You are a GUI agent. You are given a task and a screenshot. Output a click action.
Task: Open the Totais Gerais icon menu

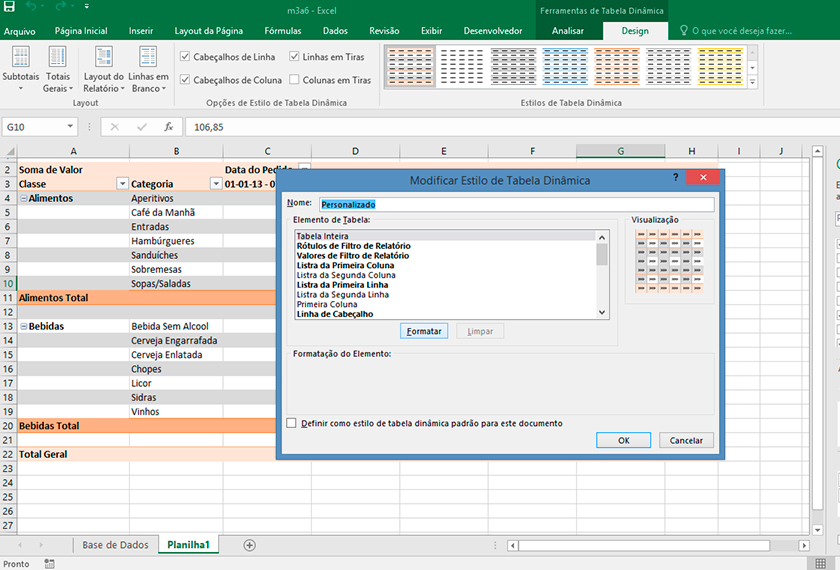click(57, 69)
